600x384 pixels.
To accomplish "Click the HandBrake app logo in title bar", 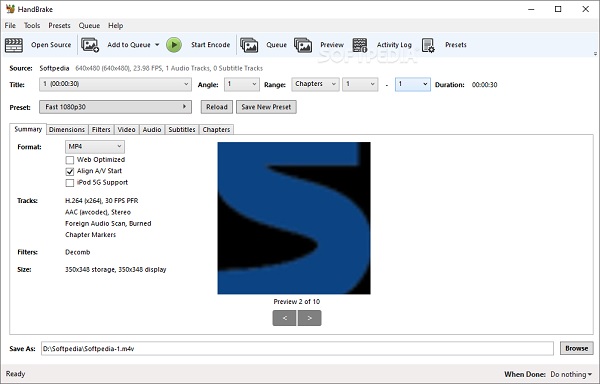I will coord(10,9).
